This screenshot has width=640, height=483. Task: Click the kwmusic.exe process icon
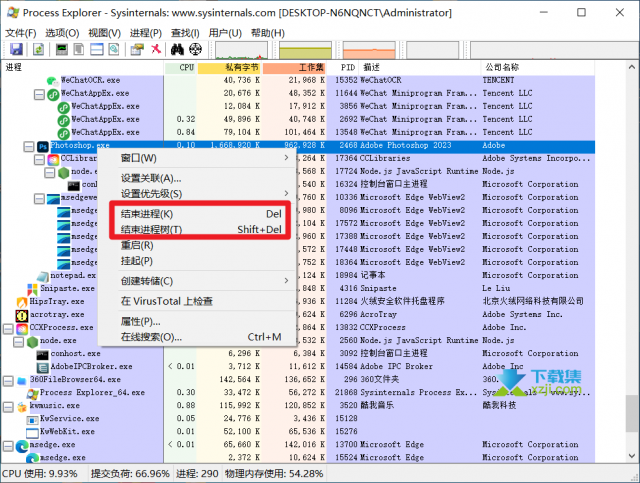pos(22,406)
